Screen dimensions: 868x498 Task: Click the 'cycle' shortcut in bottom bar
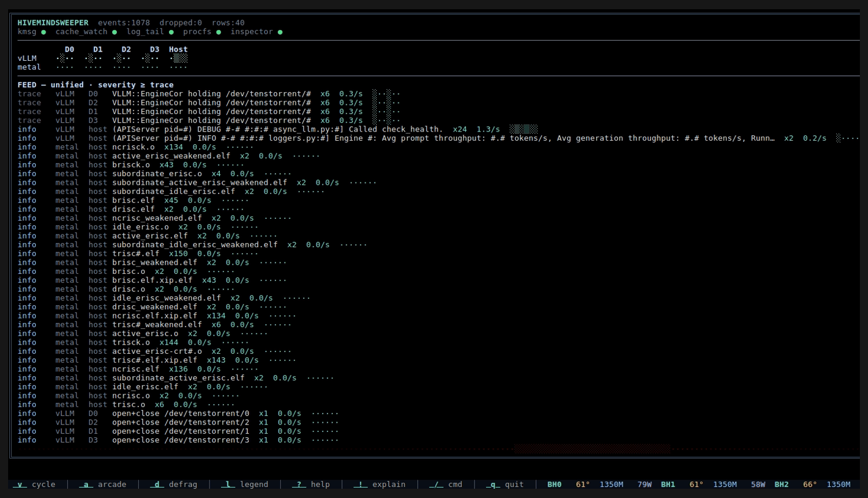point(34,484)
